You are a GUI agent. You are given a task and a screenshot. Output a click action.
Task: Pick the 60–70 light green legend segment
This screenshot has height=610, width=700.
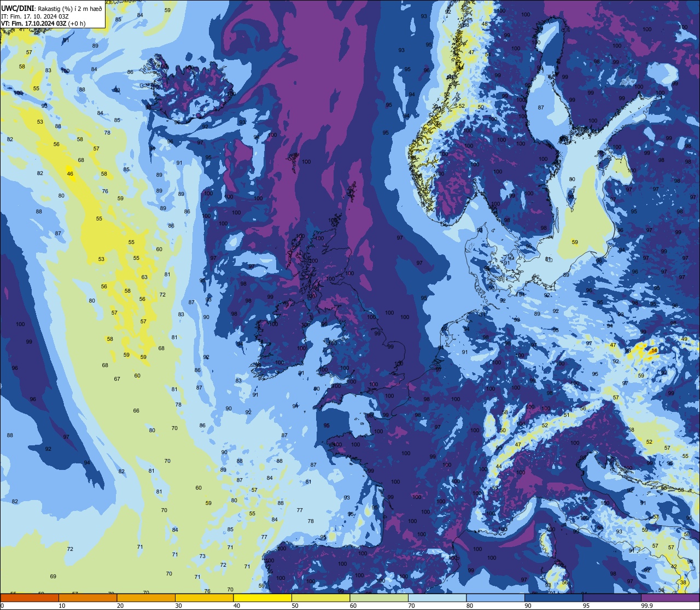379,598
